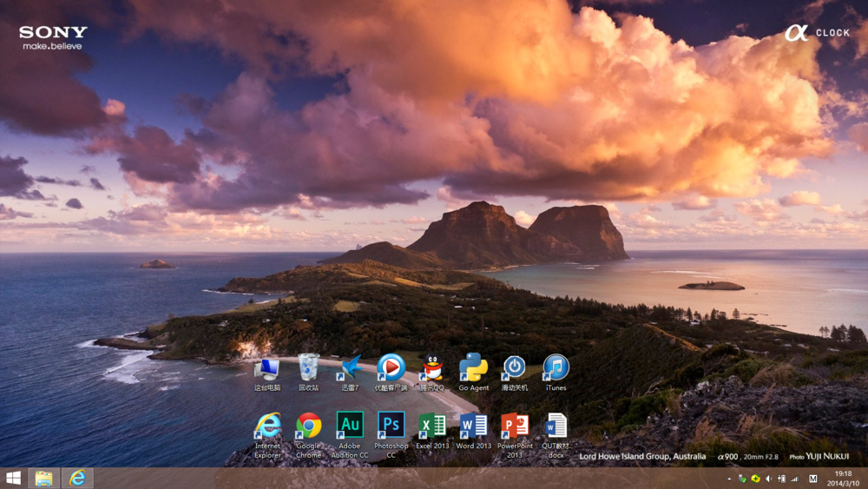868x489 pixels.
Task: Click the Safely Remove Hardware tray icon
Action: 742,479
